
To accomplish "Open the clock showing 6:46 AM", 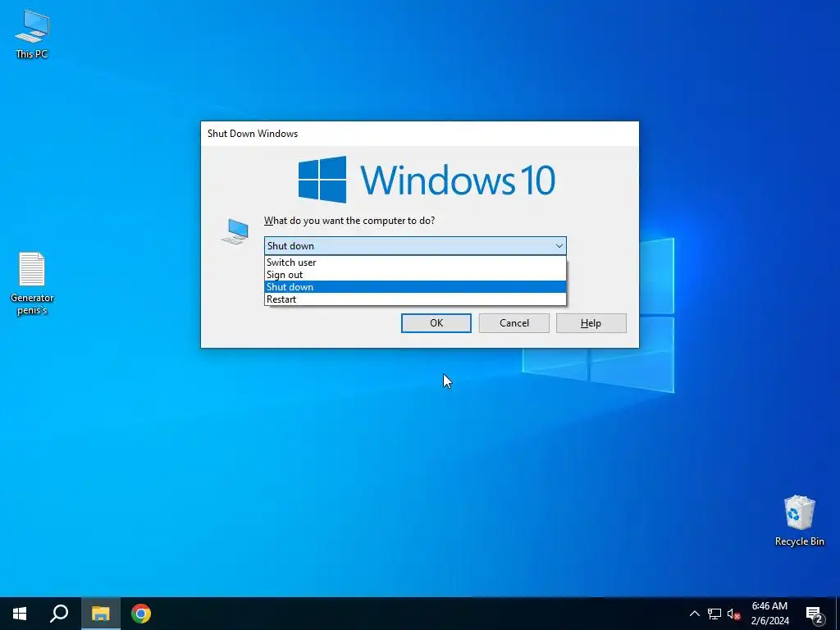I will click(769, 614).
